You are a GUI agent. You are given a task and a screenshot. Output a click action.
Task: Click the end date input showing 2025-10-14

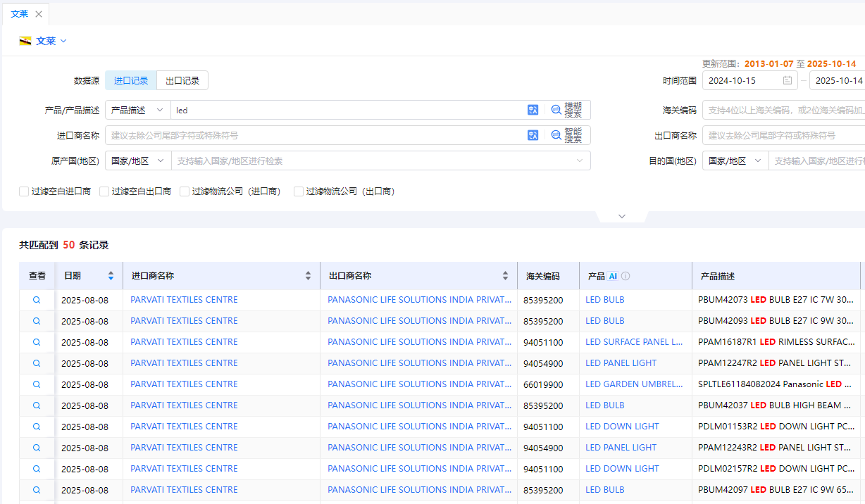pyautogui.click(x=838, y=80)
